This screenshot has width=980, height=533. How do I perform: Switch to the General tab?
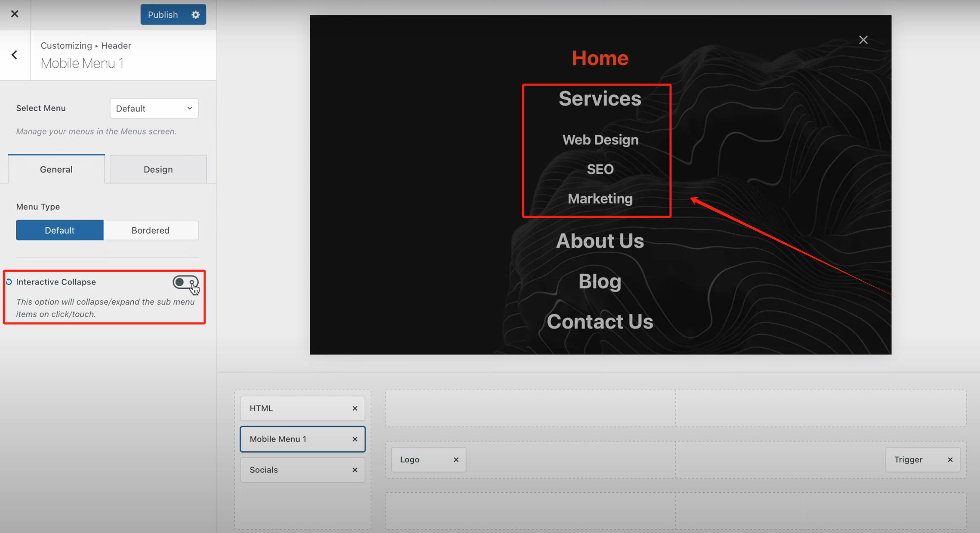pyautogui.click(x=56, y=169)
